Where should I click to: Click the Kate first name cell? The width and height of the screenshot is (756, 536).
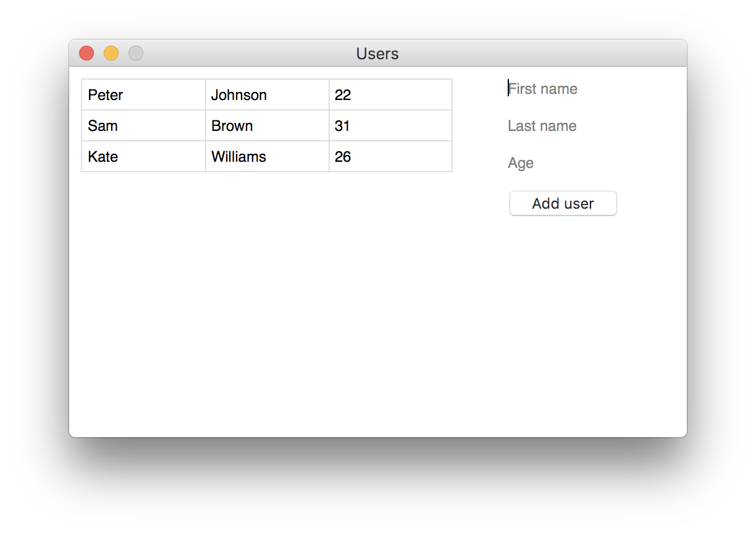[143, 157]
